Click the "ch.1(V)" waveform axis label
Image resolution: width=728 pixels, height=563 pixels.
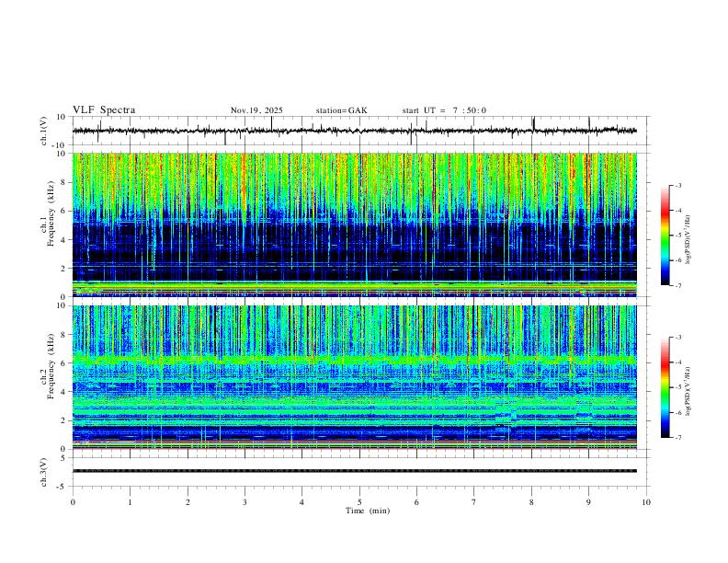coord(44,131)
